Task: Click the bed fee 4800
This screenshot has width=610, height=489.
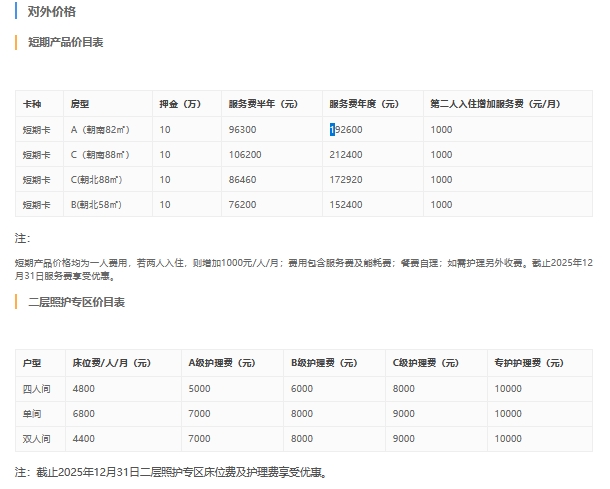Action: tap(83, 389)
